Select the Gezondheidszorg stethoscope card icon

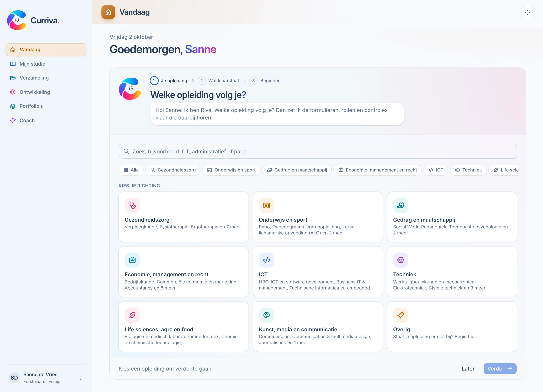coord(132,205)
